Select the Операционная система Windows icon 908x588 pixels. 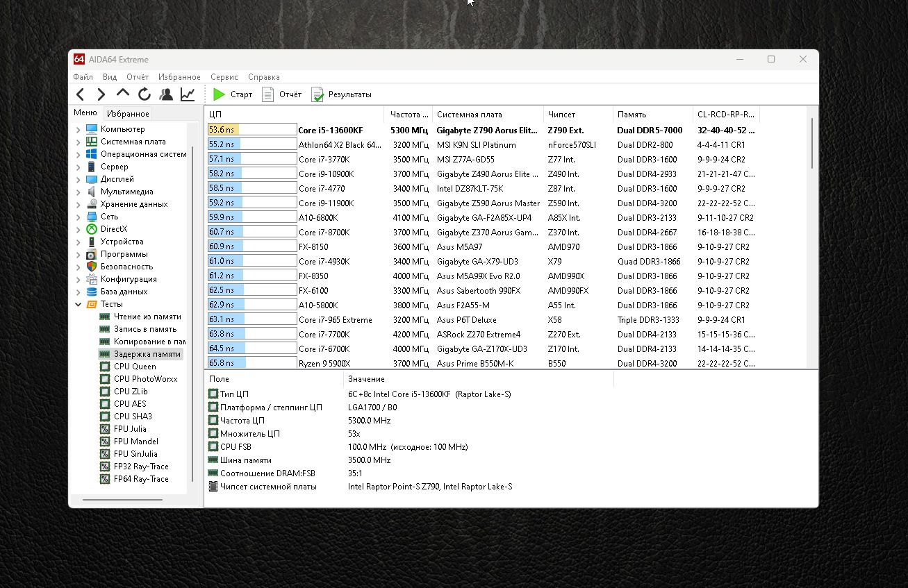[x=92, y=154]
